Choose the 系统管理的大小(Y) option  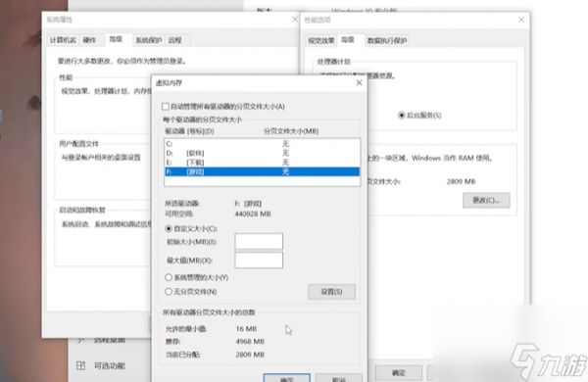(x=169, y=277)
